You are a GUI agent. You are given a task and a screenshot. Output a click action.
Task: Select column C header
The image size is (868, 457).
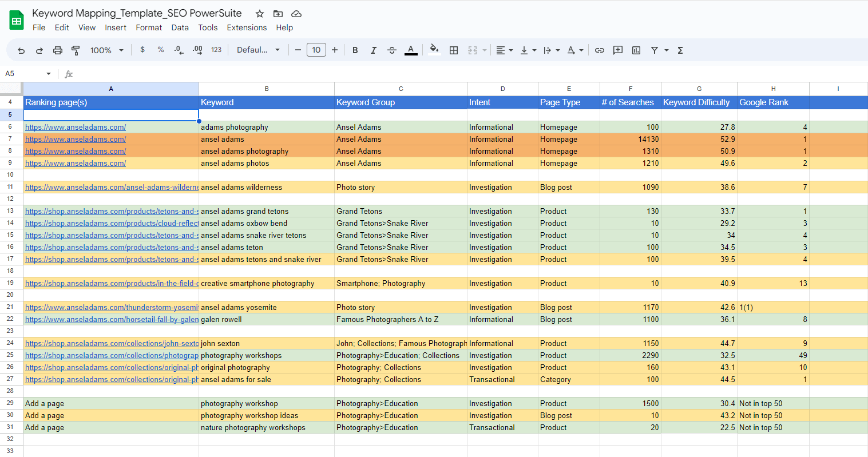click(401, 89)
